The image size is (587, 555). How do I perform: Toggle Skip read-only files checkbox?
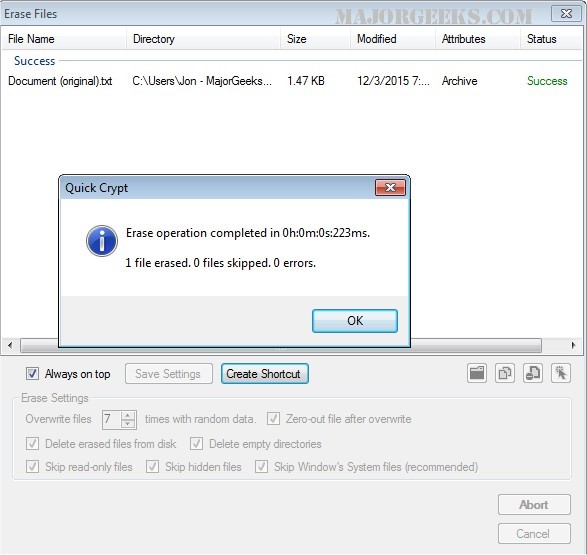coord(32,467)
